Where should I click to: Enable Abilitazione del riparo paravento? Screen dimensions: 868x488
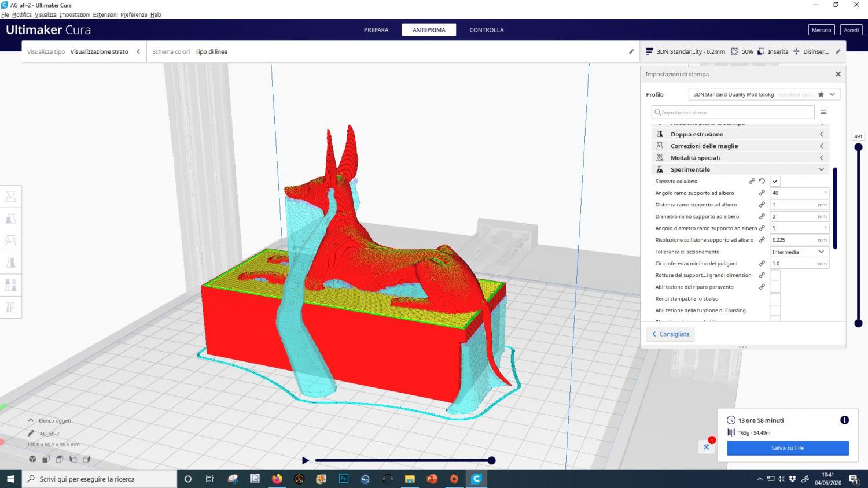point(775,287)
